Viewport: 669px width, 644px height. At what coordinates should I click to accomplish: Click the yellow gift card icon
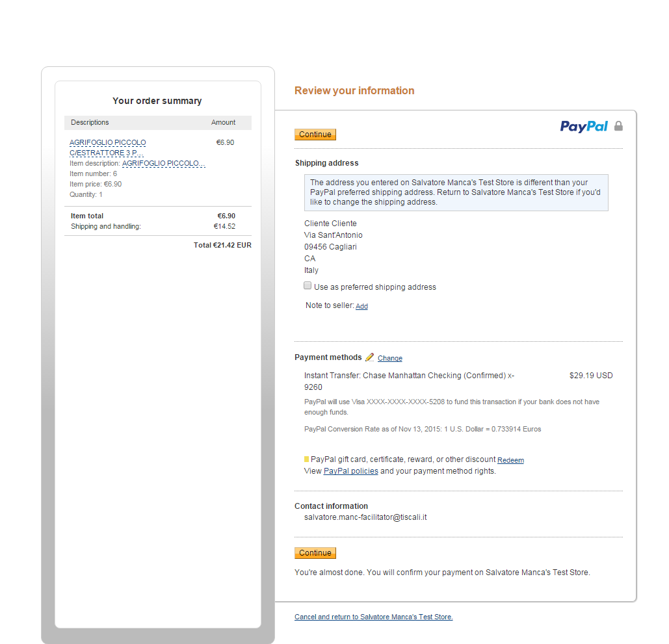tap(307, 459)
